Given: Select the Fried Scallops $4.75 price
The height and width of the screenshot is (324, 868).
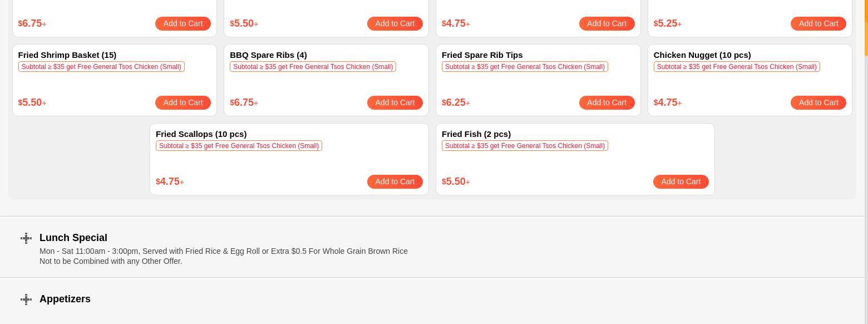Looking at the screenshot, I should (x=170, y=181).
